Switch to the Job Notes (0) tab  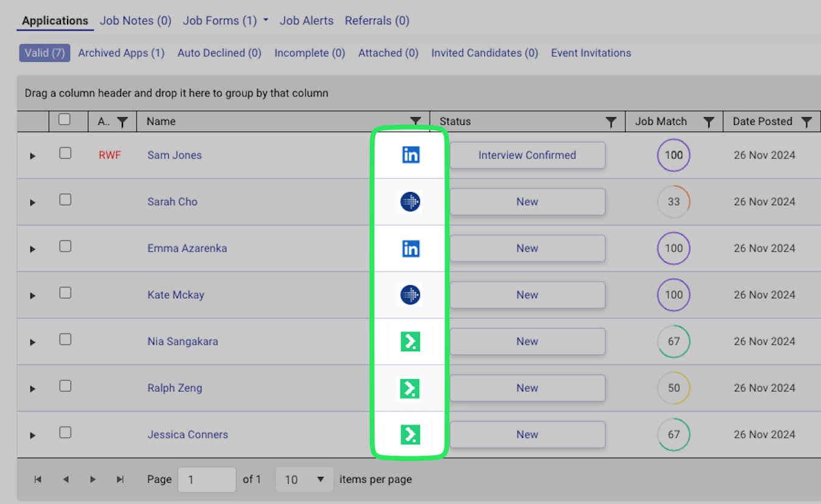click(x=136, y=21)
